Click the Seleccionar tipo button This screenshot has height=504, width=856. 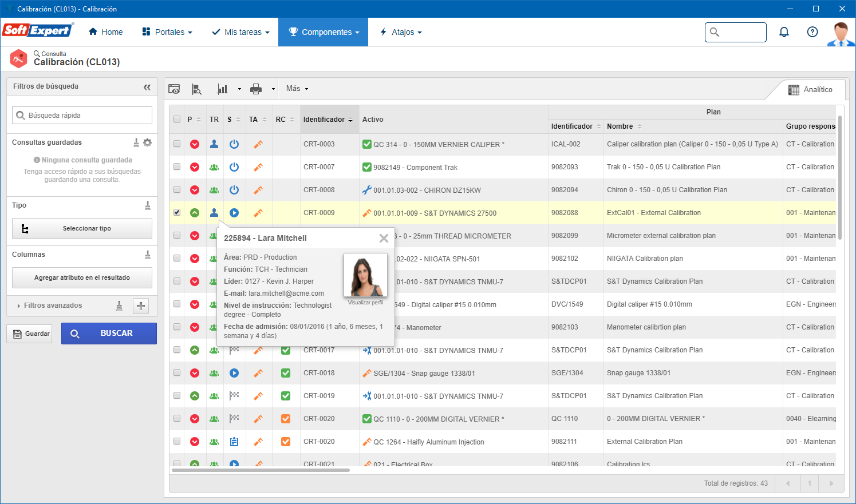pyautogui.click(x=82, y=228)
